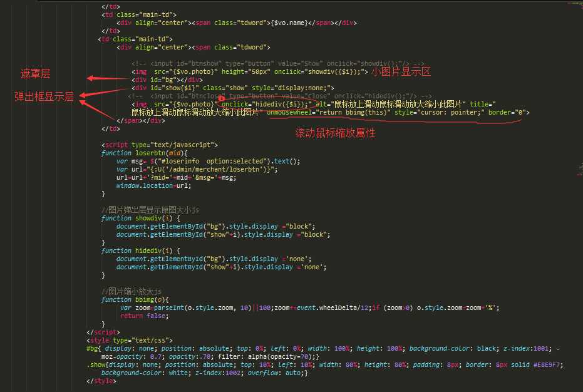Viewport: 583px width, 392px height.
Task: Click the return false; statement
Action: pyautogui.click(x=144, y=316)
